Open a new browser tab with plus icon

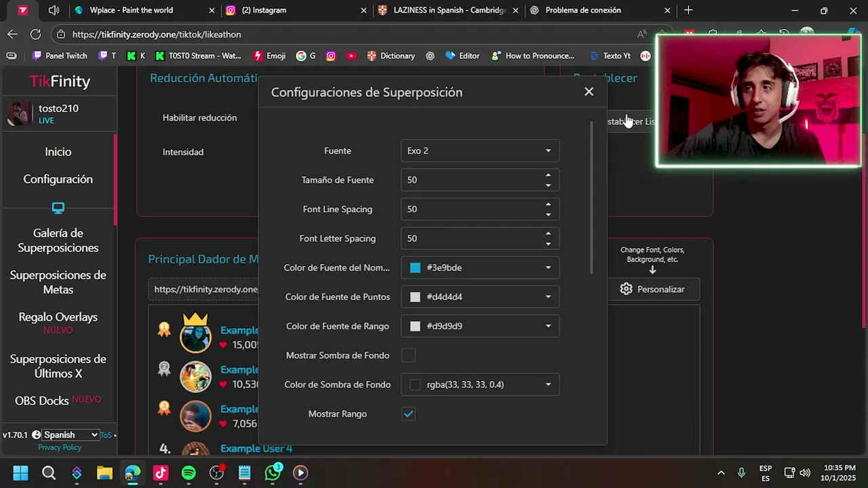coord(688,10)
